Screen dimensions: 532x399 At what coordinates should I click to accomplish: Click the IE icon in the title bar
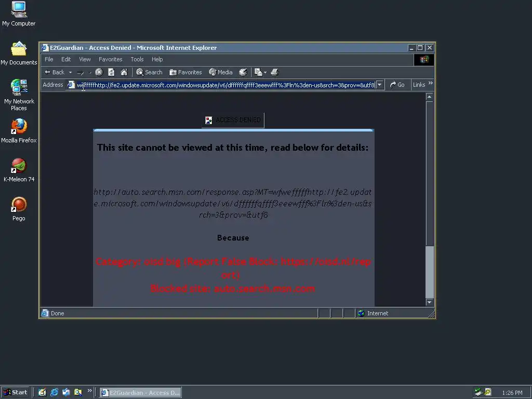pos(45,48)
